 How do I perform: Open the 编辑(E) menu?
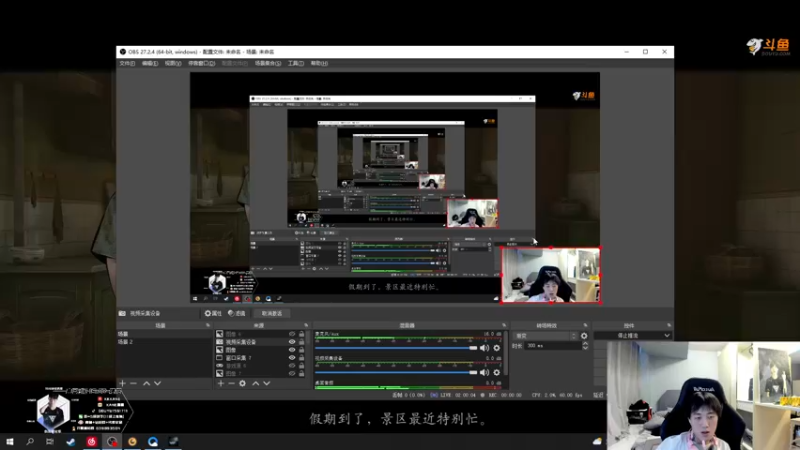click(149, 63)
